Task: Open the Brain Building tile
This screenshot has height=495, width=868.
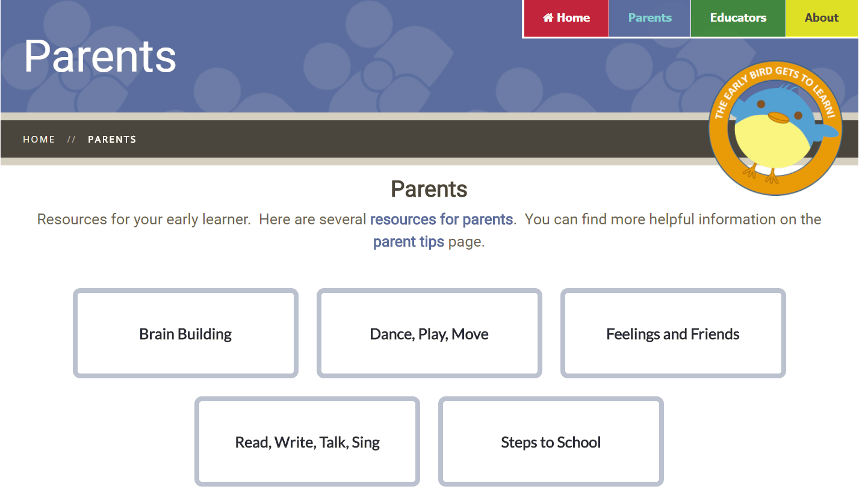Action: (185, 333)
